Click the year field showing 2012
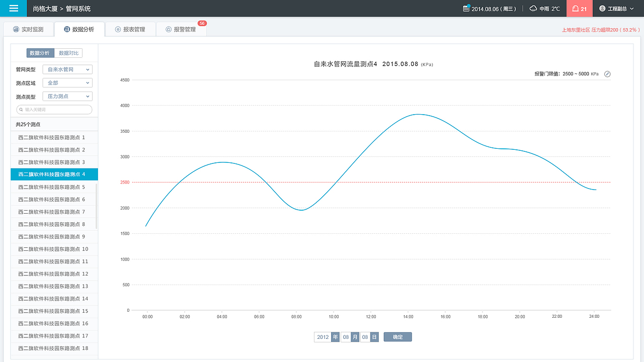This screenshot has width=644, height=362. point(323,337)
